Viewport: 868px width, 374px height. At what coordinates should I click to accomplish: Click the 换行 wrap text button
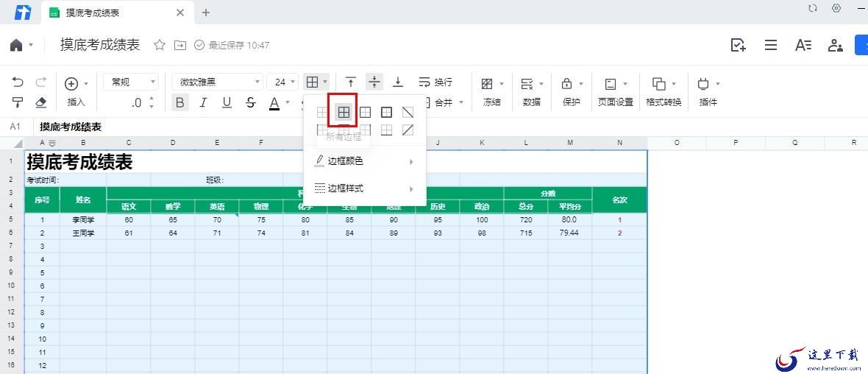point(435,82)
